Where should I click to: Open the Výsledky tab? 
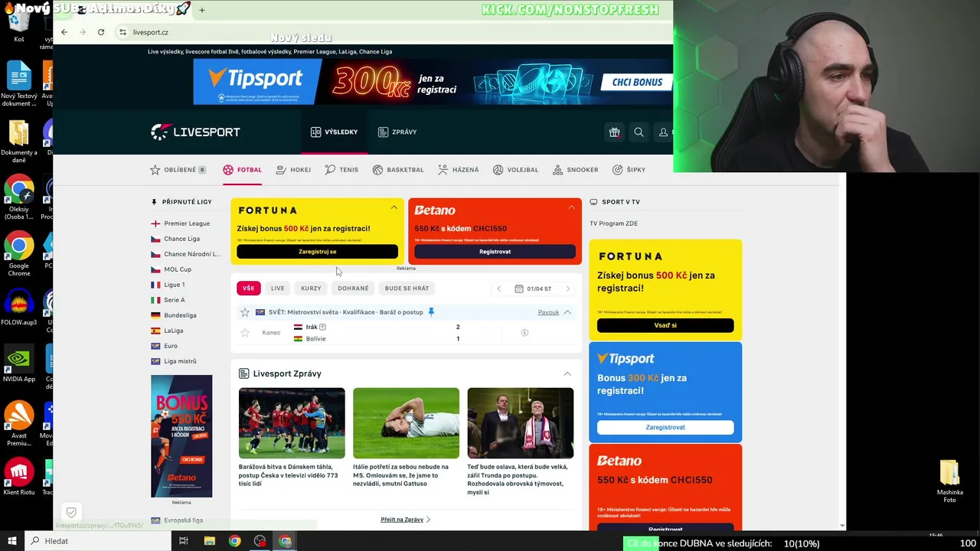(334, 132)
